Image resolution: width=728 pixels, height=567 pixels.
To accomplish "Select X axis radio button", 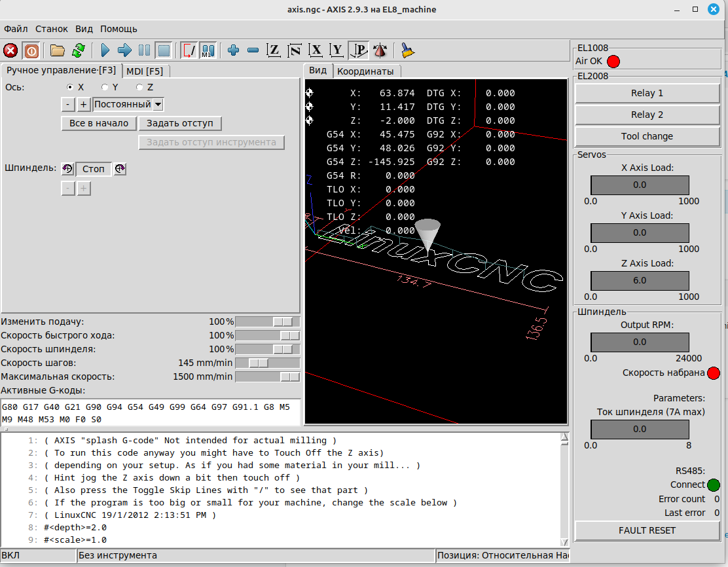I will click(70, 87).
